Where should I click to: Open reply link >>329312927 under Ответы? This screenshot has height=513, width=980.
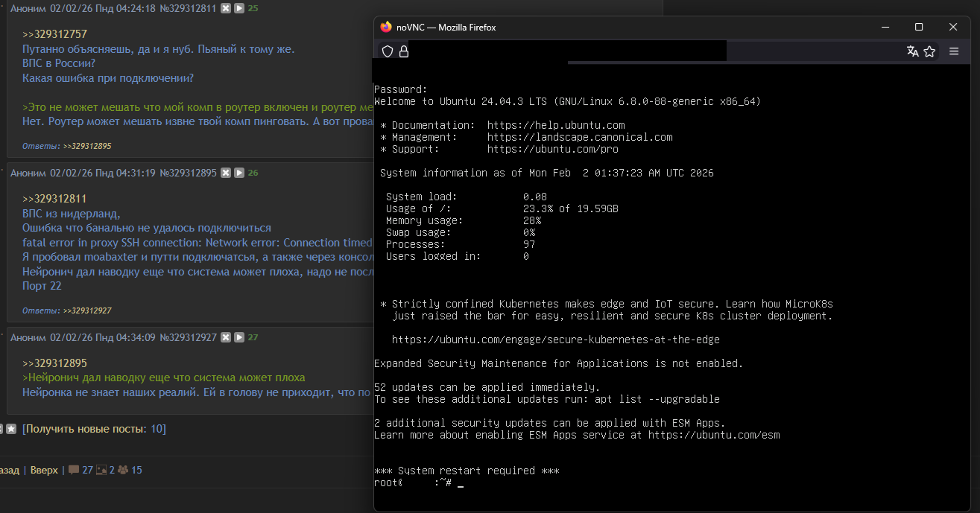pyautogui.click(x=87, y=310)
